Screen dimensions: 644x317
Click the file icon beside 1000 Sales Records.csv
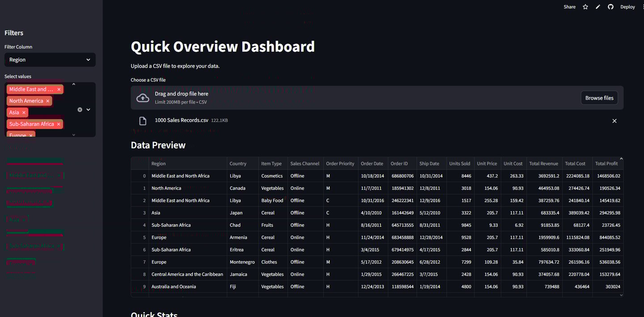pyautogui.click(x=143, y=121)
